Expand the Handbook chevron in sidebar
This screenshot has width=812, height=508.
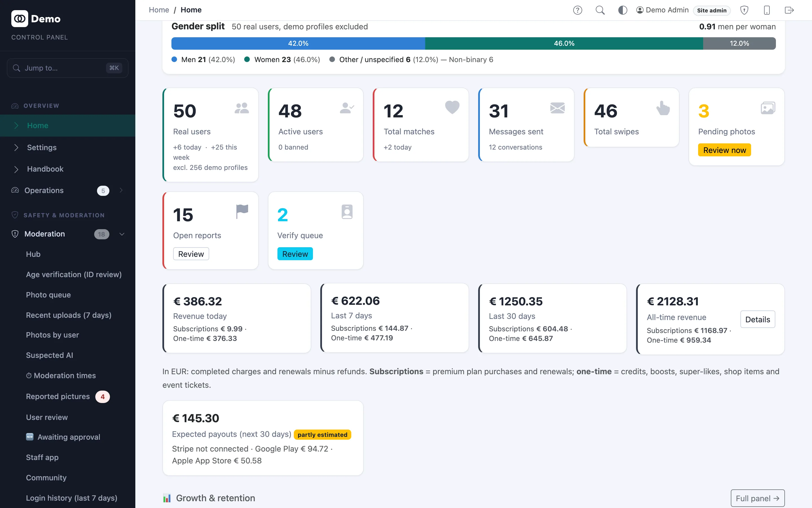click(x=16, y=169)
